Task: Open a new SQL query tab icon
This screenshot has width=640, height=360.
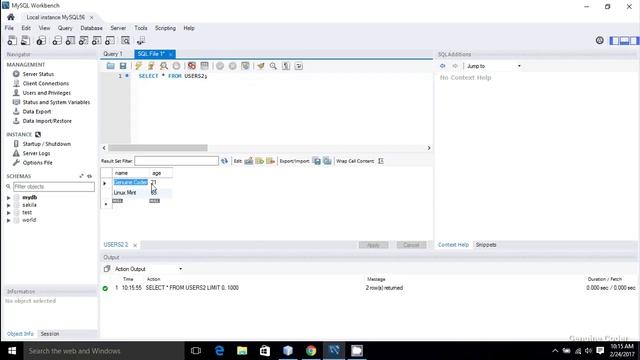Action: pyautogui.click(x=12, y=40)
